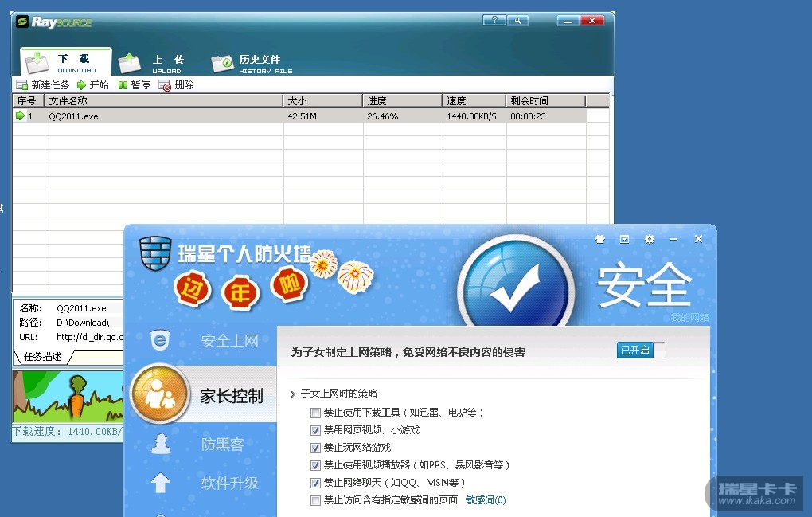The width and height of the screenshot is (812, 517).
Task: Open the 任务描述 tab in details pane
Action: tap(43, 356)
